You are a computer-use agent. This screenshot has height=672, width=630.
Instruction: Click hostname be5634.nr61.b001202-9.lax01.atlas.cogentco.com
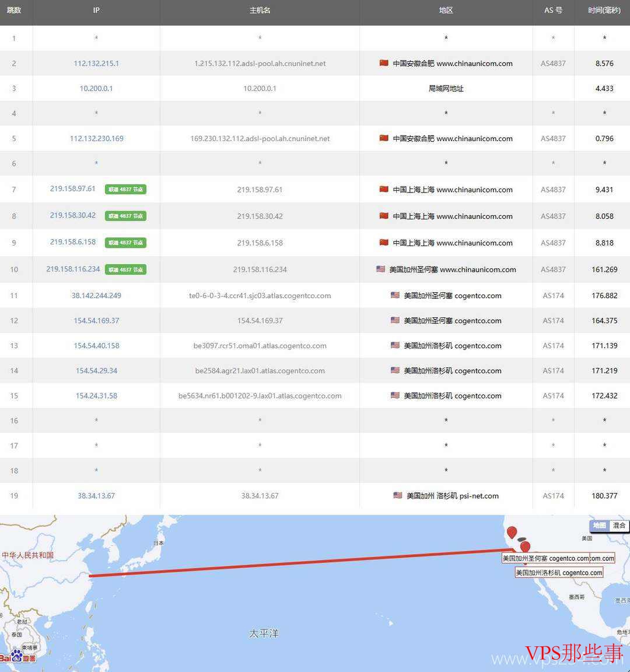[x=260, y=395]
